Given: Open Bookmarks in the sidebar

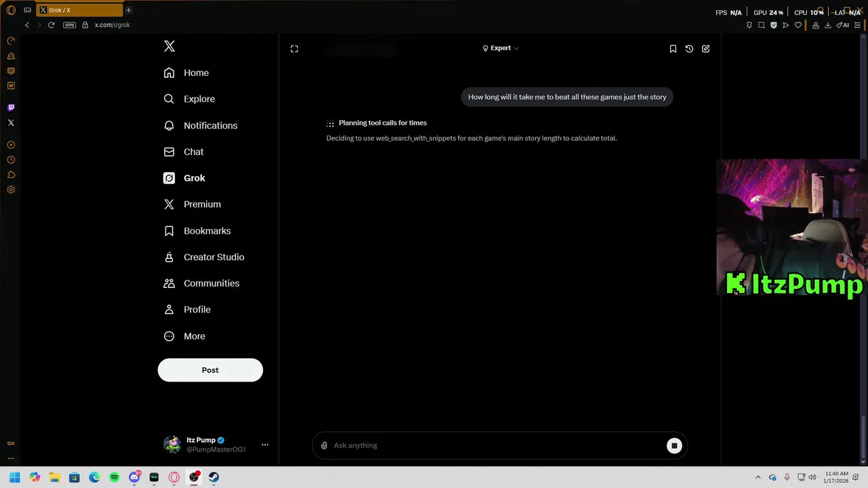Looking at the screenshot, I should (197, 231).
